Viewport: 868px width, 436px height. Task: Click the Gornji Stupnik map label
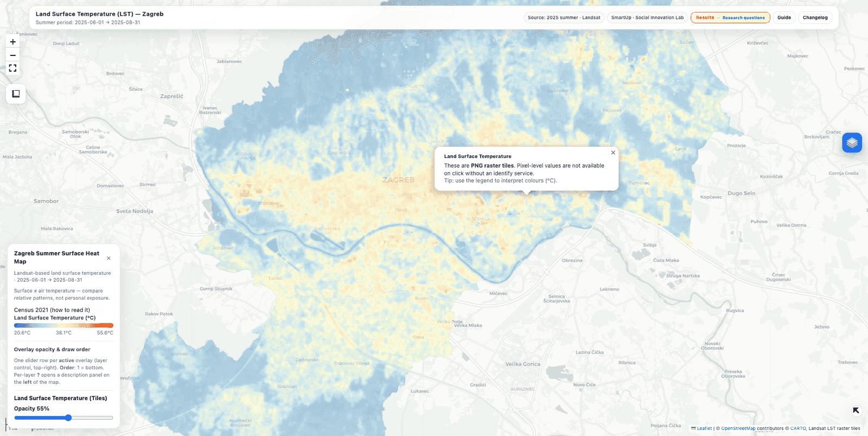pyautogui.click(x=216, y=289)
